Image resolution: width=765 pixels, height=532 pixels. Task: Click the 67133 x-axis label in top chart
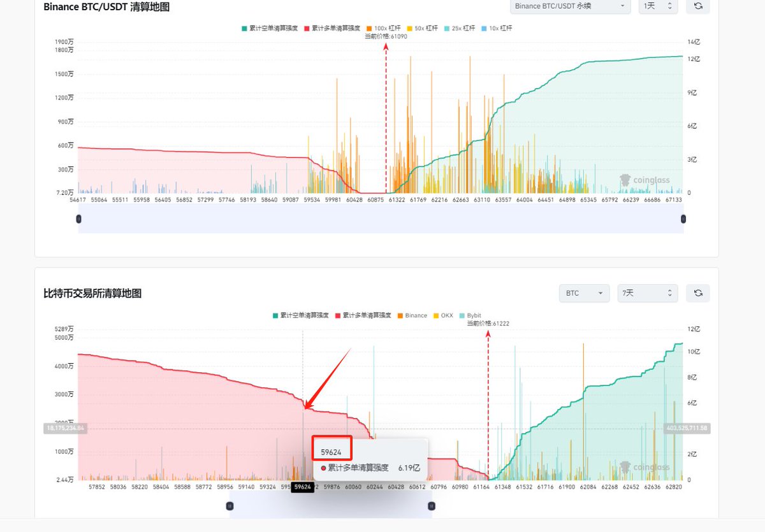pyautogui.click(x=674, y=199)
